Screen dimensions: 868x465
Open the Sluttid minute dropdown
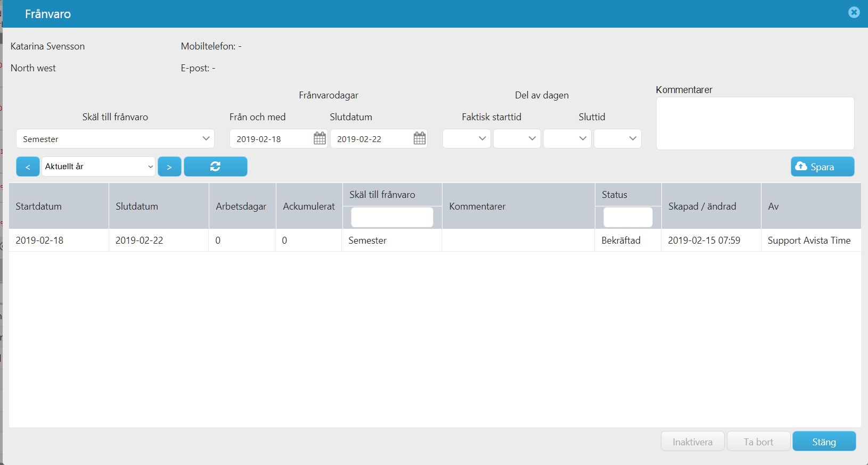618,139
